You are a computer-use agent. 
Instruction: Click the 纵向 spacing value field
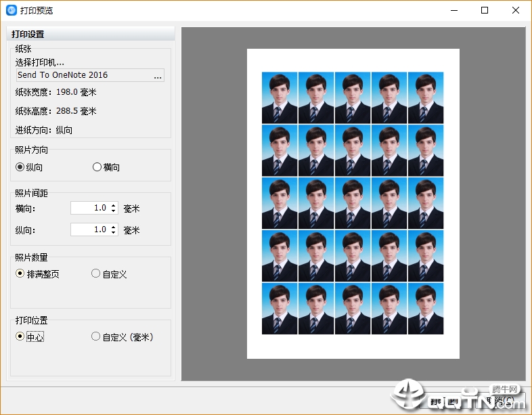pyautogui.click(x=89, y=230)
